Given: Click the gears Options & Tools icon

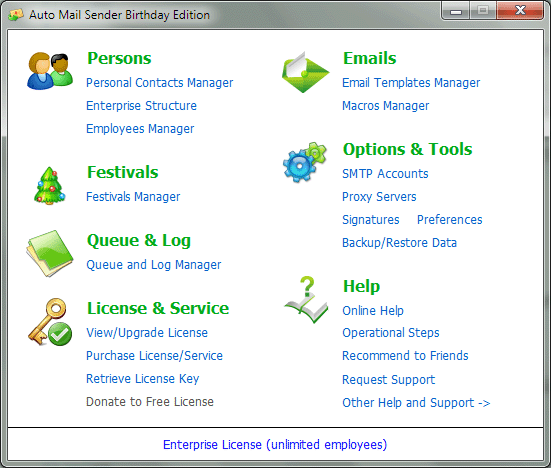Looking at the screenshot, I should [x=305, y=162].
